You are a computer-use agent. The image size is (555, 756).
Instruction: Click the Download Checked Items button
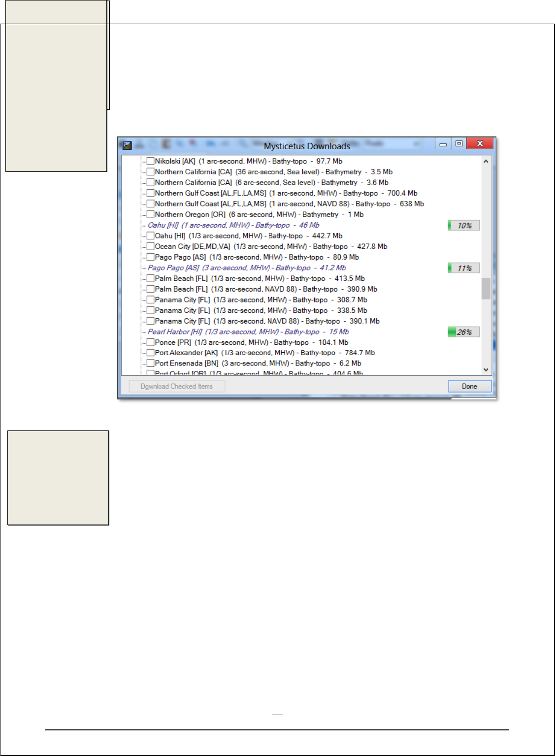click(177, 386)
